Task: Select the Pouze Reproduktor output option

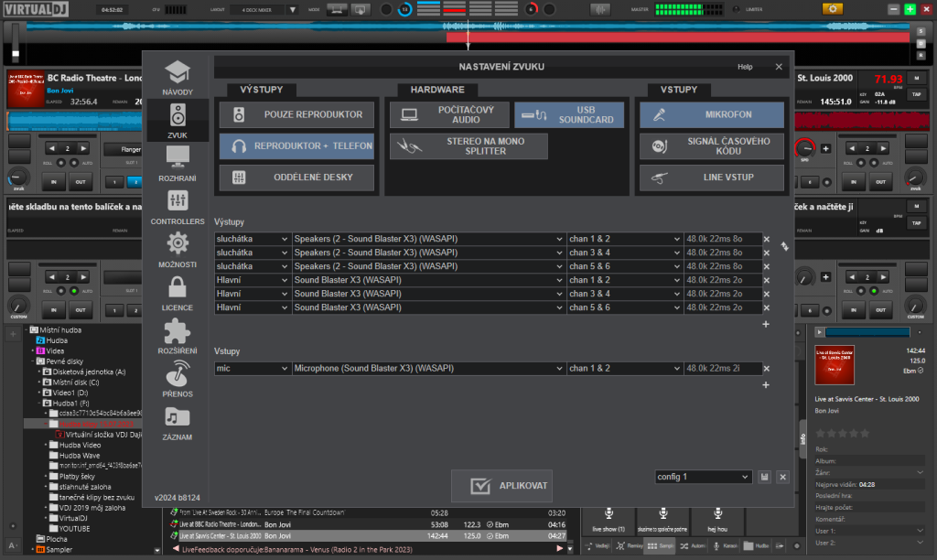Action: pyautogui.click(x=297, y=114)
